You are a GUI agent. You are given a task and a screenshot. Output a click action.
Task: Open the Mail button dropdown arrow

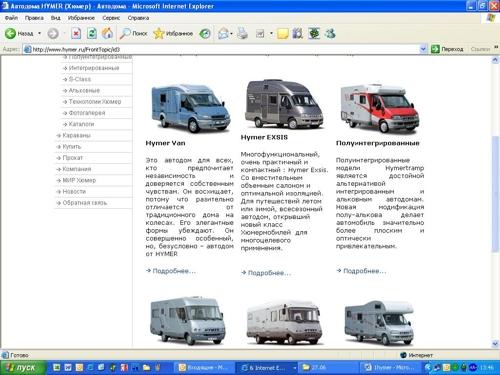pos(231,33)
